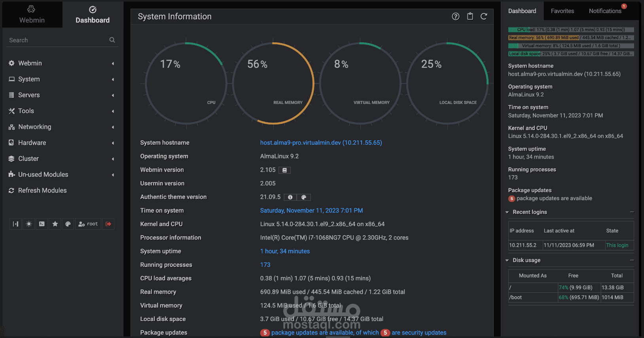Click 'package updates are available' in right panel

(x=554, y=198)
